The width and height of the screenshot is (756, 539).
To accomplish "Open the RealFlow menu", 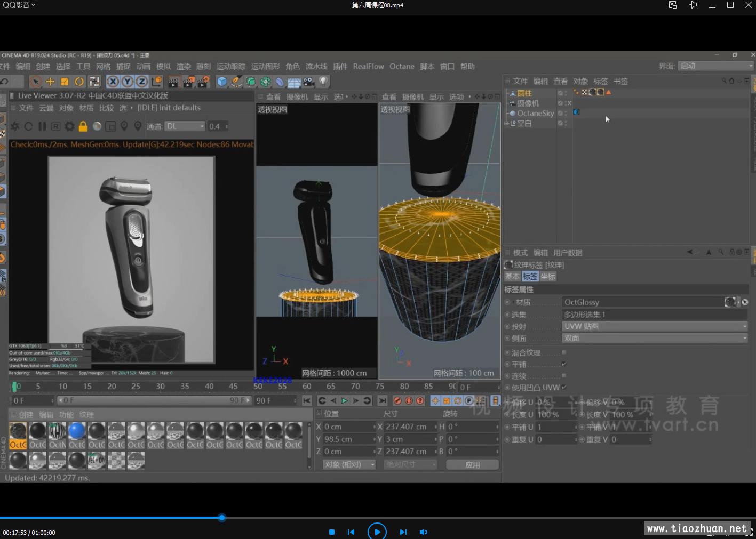I will [x=368, y=67].
